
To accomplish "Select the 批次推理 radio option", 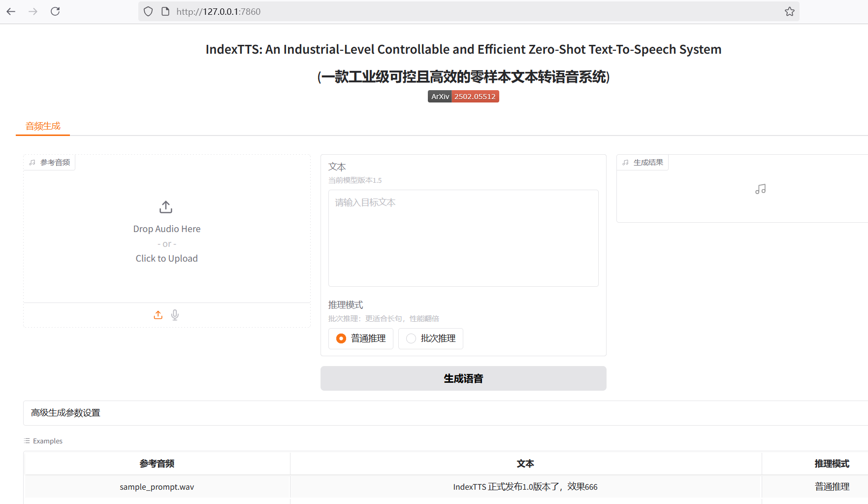I will 431,338.
